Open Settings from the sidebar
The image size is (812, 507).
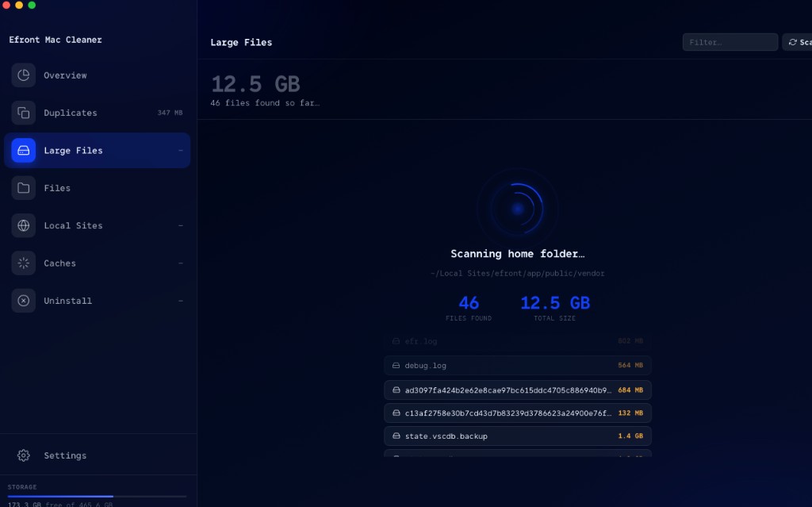pos(97,455)
